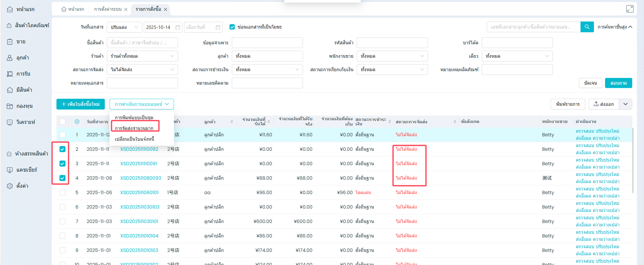The image size is (644, 265).
Task: Switch to the การตั้งค่าระบบ tab
Action: (108, 9)
